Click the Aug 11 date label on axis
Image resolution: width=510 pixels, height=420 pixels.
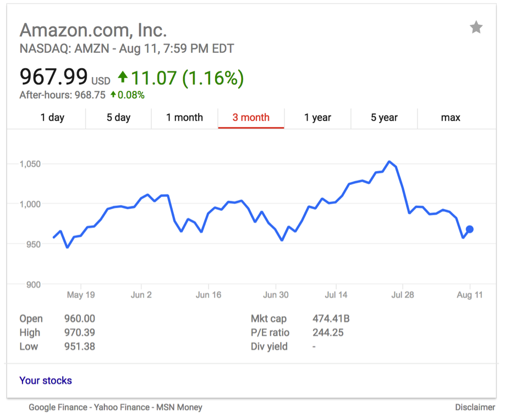(x=469, y=295)
